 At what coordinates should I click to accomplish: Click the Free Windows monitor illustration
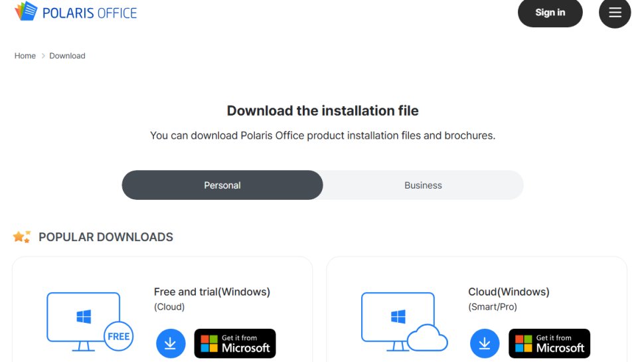(90, 321)
